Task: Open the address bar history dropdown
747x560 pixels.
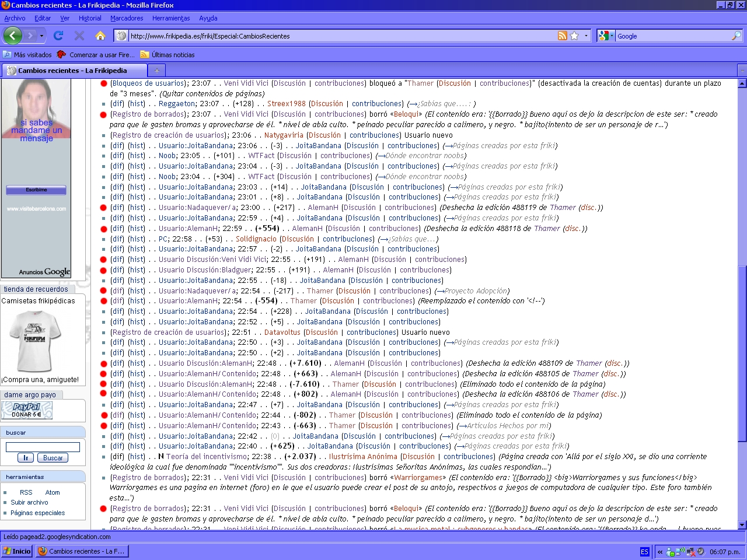Action: click(x=586, y=36)
